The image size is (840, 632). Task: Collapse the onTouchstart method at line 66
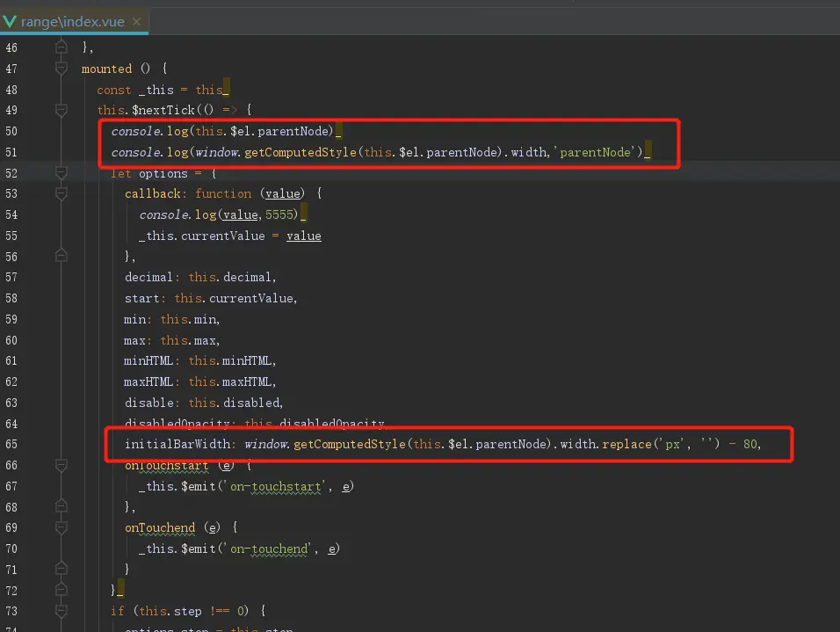[61, 465]
